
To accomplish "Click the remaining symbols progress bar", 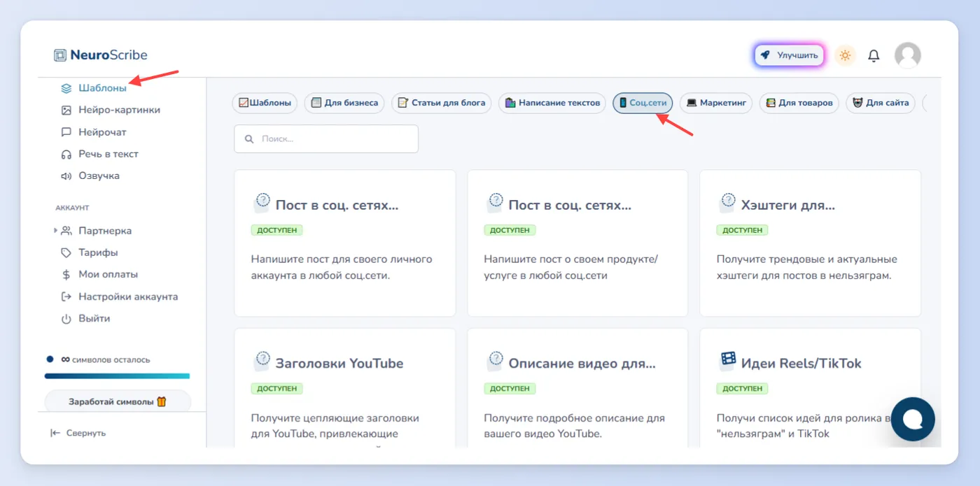I will [117, 376].
